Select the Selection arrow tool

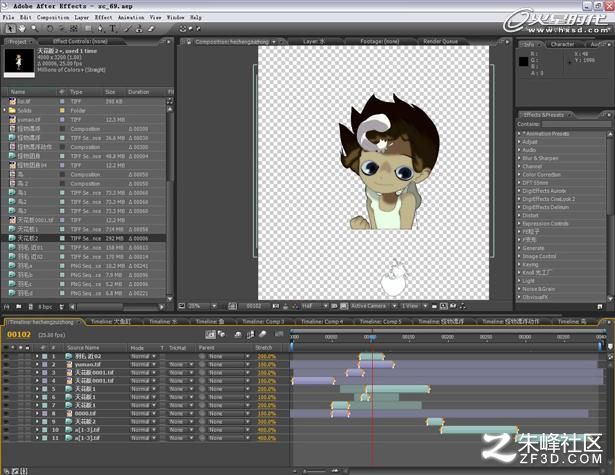pos(11,29)
